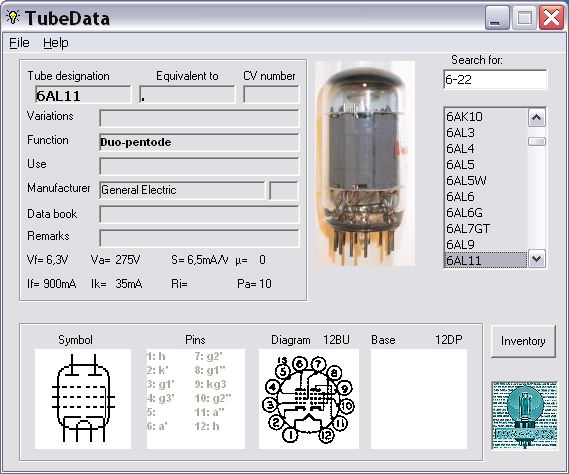Viewport: 569px width, 474px height.
Task: Click the Search for input field
Action: (x=495, y=79)
